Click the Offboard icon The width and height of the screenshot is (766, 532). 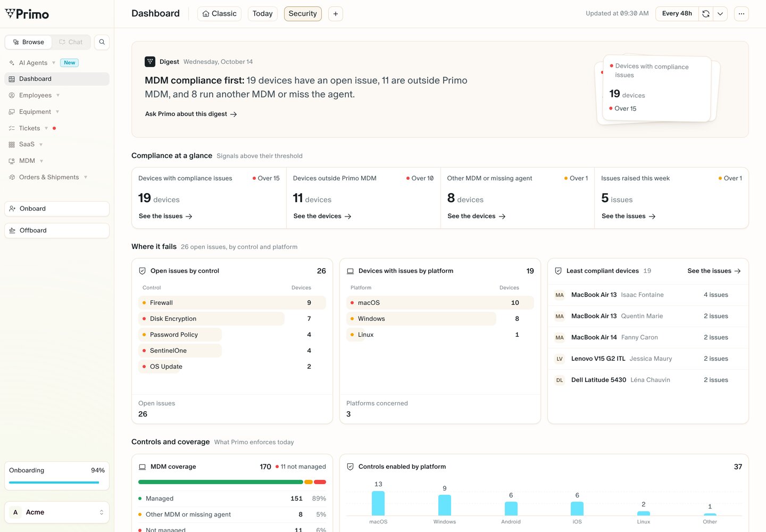[x=12, y=230]
